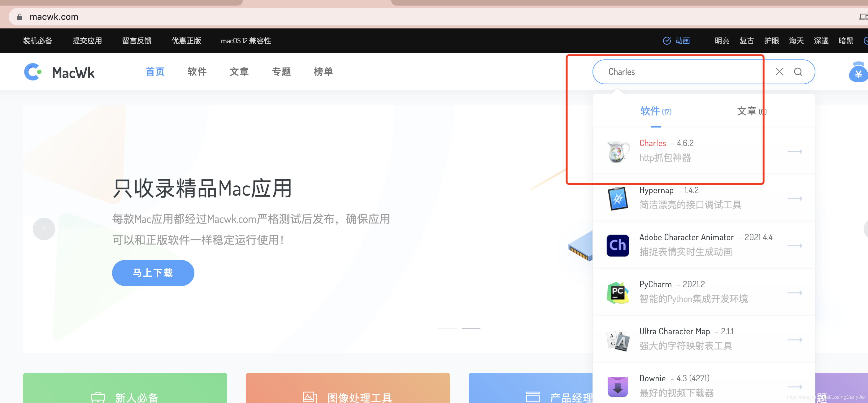Open the 图像处理工具 orange category card
The image size is (868, 403).
tap(348, 388)
